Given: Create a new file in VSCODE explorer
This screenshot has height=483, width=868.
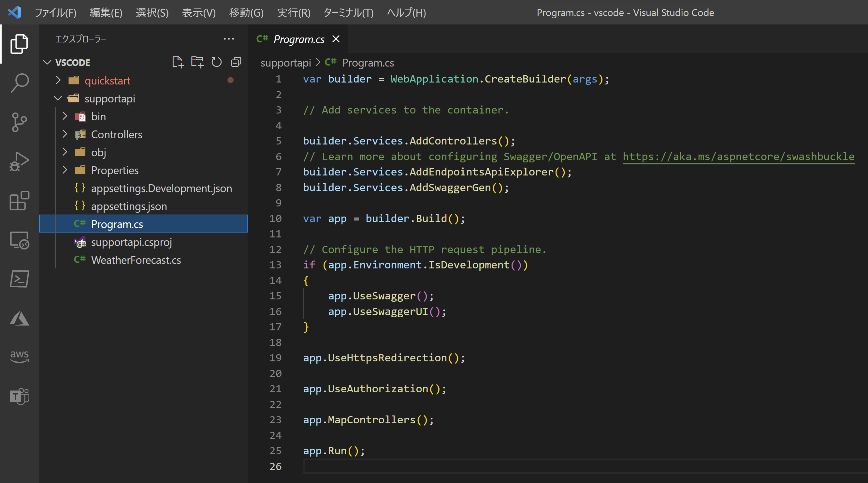Looking at the screenshot, I should (178, 62).
